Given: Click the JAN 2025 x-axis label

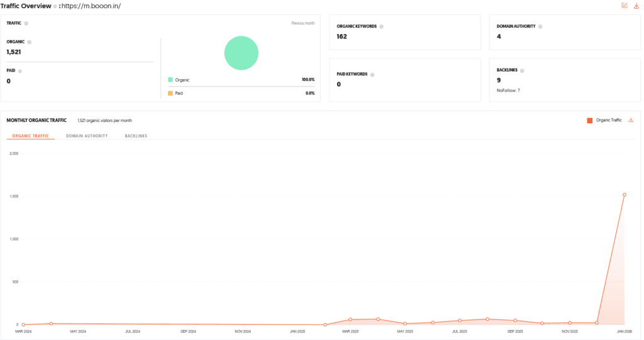Looking at the screenshot, I should 297,331.
